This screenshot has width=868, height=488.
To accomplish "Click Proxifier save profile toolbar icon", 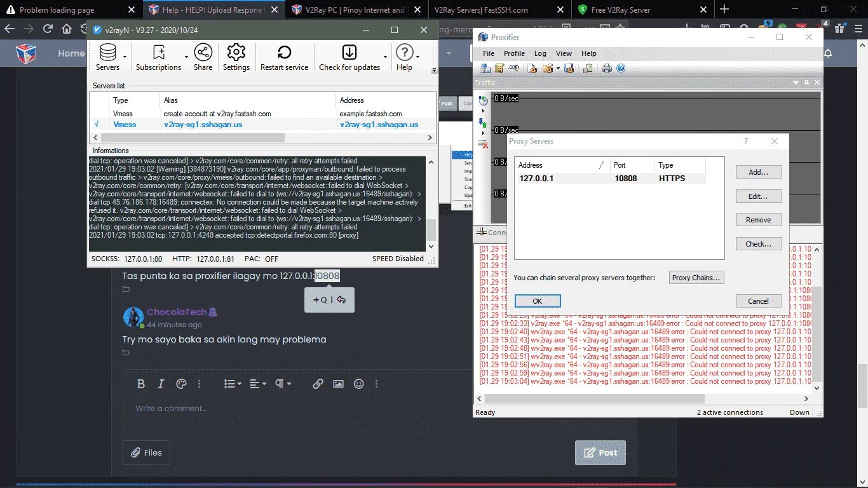I will [569, 69].
